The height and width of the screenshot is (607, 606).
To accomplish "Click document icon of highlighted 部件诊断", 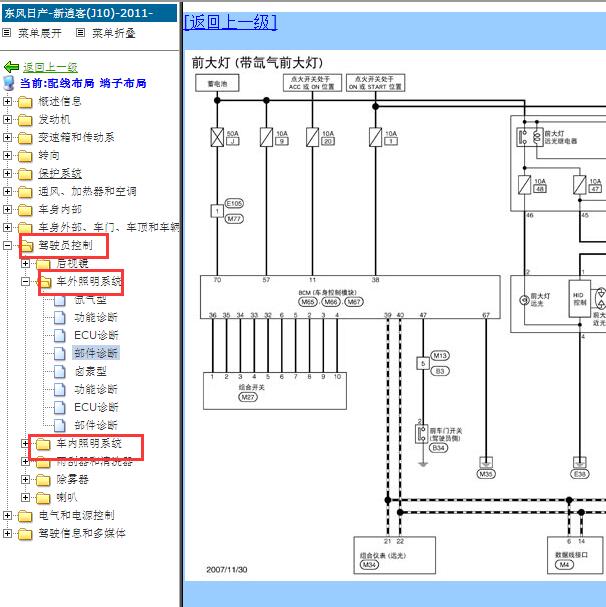I will (x=60, y=353).
